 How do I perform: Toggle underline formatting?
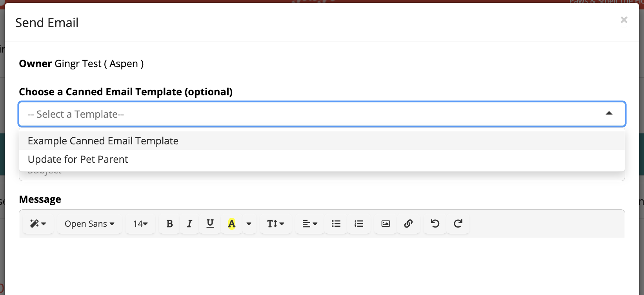[210, 224]
